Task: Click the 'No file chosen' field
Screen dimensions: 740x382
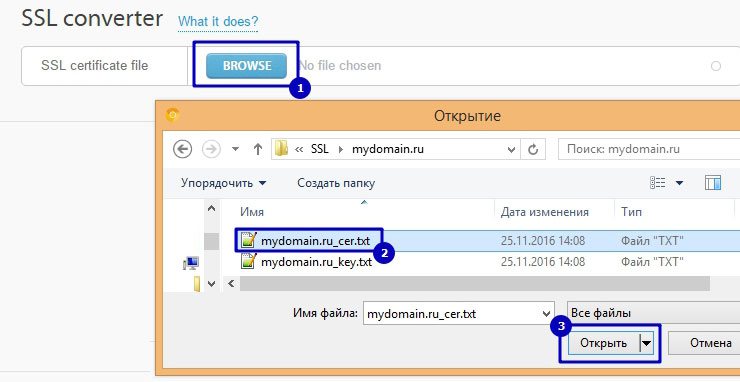Action: tap(340, 65)
